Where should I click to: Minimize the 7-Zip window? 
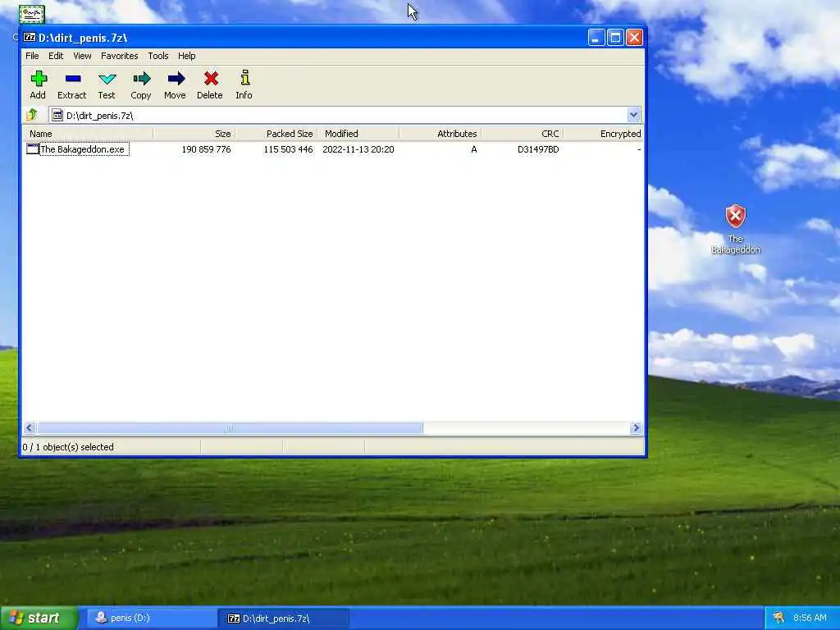click(x=596, y=38)
